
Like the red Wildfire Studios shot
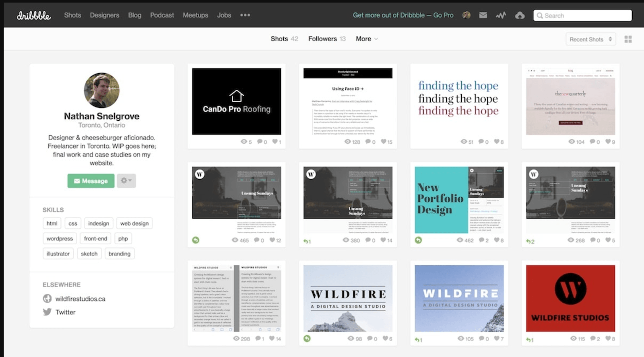coord(608,338)
